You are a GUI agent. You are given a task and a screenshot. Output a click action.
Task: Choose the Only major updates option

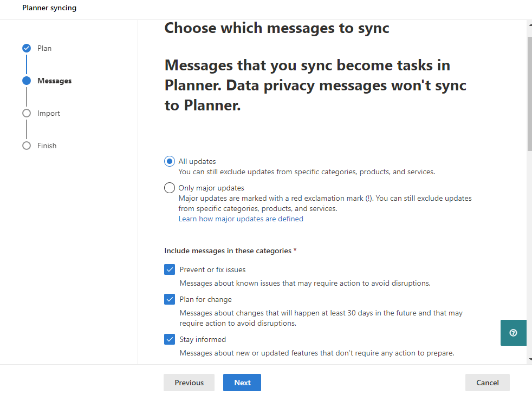pos(170,188)
